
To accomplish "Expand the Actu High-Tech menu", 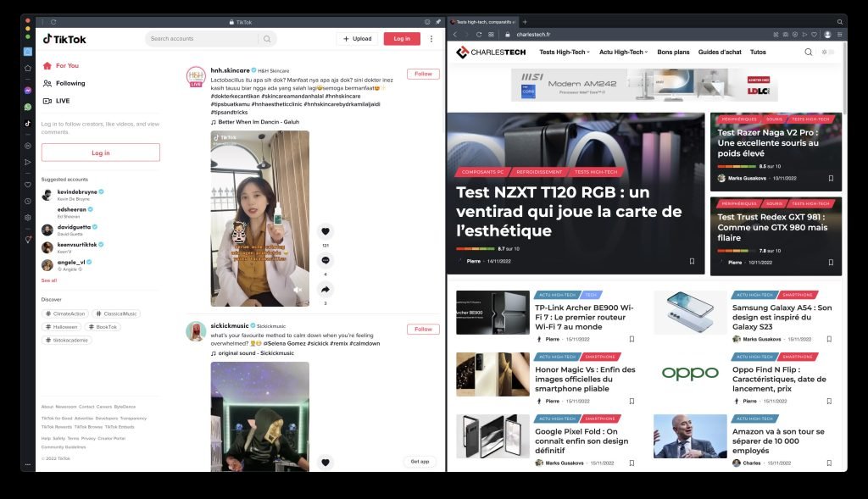I will 623,52.
